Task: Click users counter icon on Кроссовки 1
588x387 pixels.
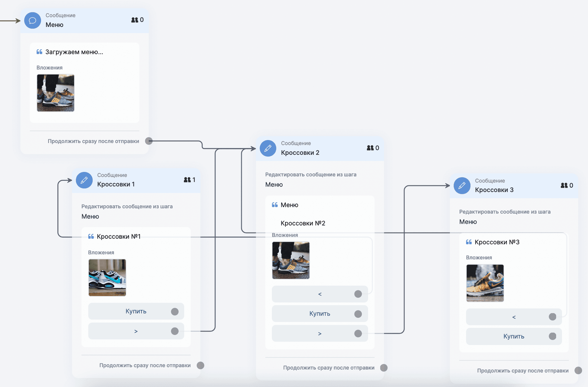Action: click(187, 180)
